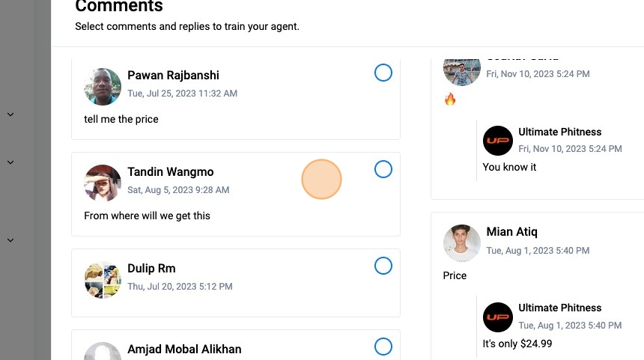Select Amjad Mobal Alikhan's comment radio button
Viewport: 644px width, 360px height.
[x=383, y=347]
